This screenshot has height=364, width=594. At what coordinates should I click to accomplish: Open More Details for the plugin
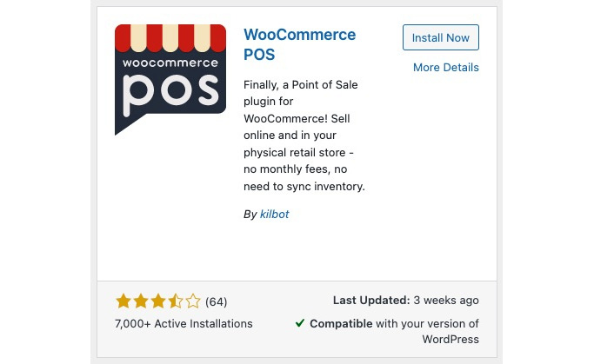click(x=446, y=68)
